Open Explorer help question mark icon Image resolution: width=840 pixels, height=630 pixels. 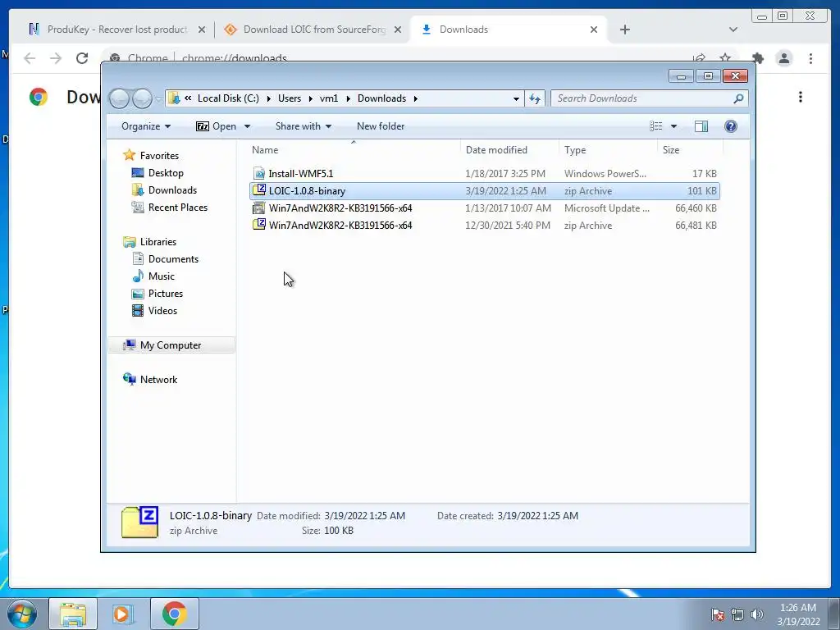click(x=731, y=126)
